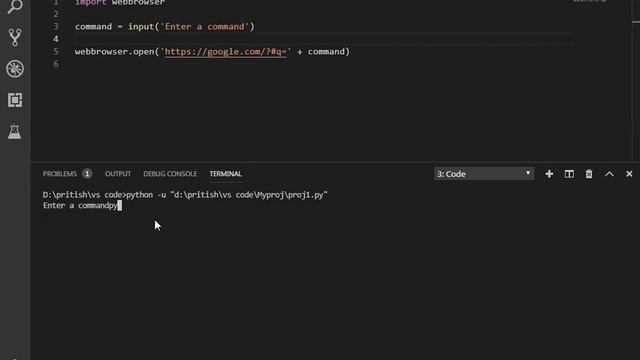Image resolution: width=640 pixels, height=360 pixels.
Task: Create a new terminal with plus icon
Action: (x=549, y=174)
